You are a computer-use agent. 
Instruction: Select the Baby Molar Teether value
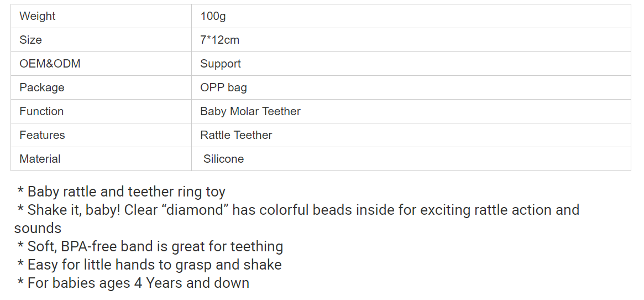point(250,111)
